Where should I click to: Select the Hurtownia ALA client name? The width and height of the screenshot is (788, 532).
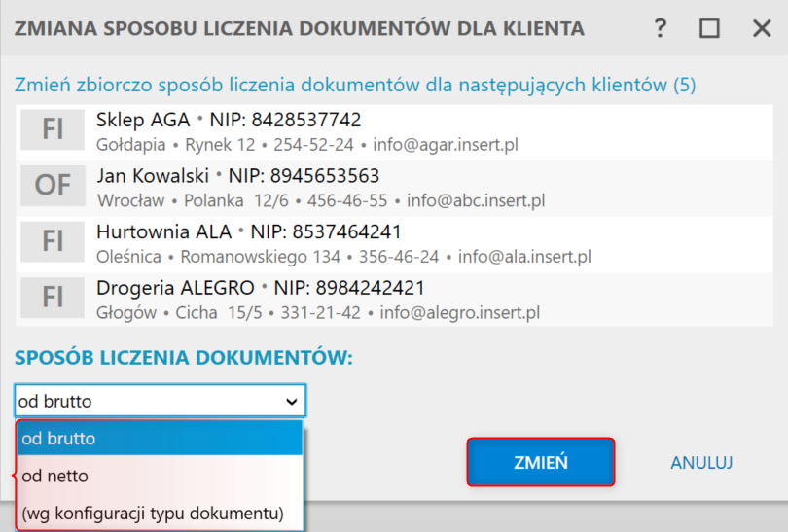click(x=163, y=232)
